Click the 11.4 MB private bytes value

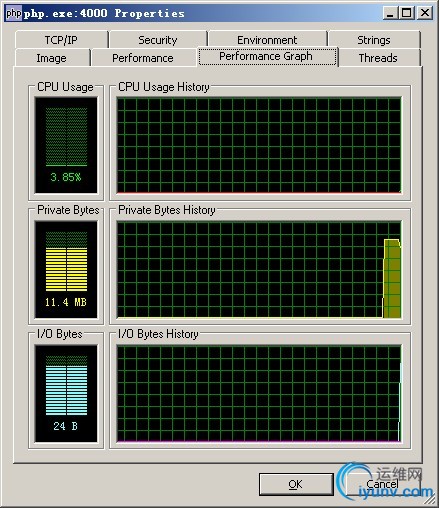pos(66,302)
